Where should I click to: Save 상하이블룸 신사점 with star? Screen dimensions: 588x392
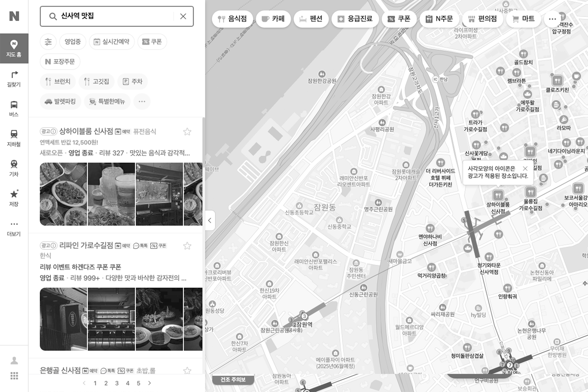click(x=187, y=132)
